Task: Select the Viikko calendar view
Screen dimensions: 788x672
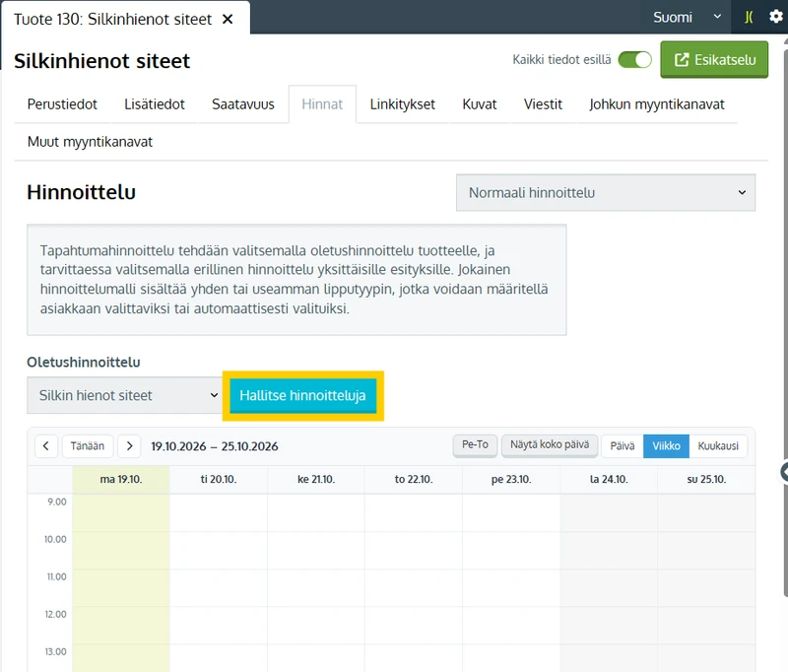Action: click(x=667, y=445)
